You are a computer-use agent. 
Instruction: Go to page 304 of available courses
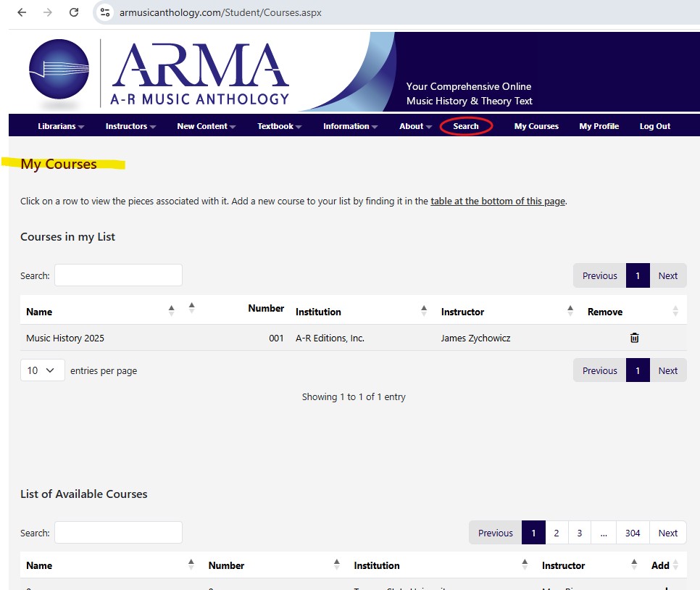pyautogui.click(x=633, y=533)
